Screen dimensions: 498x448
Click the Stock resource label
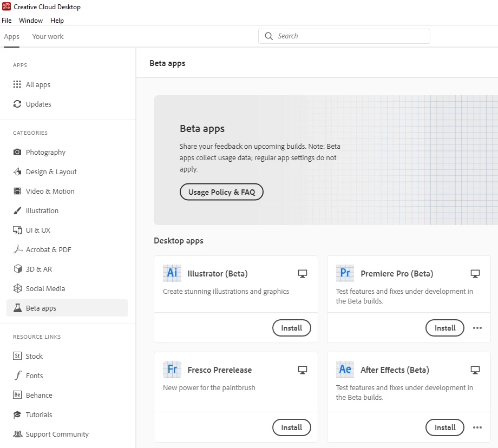(34, 356)
